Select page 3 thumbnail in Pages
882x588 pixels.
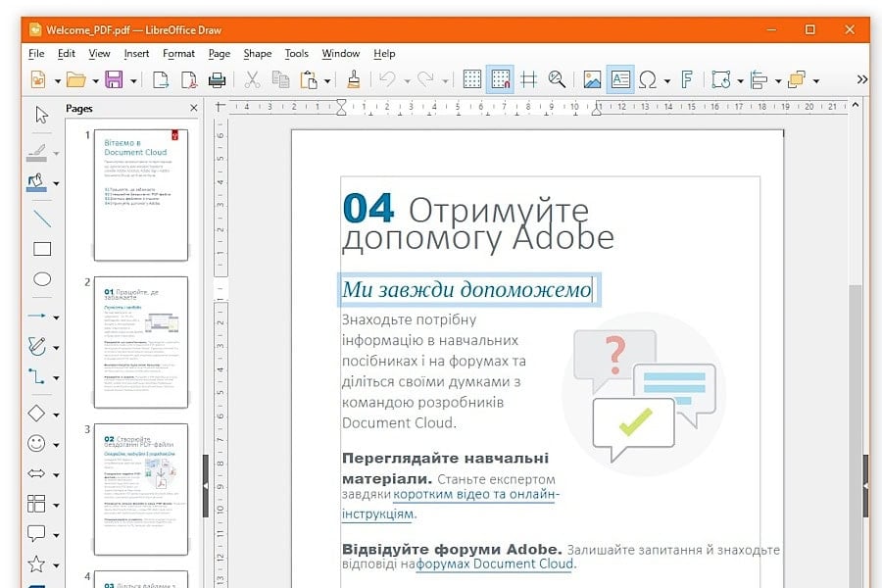coord(140,490)
